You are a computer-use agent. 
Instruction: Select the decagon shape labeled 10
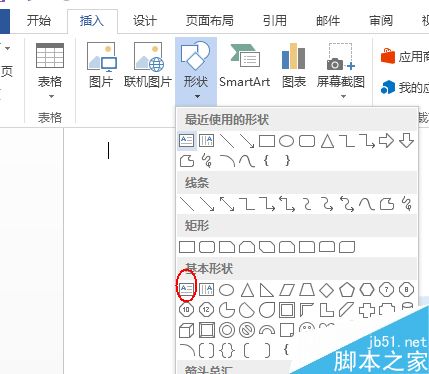click(x=186, y=310)
